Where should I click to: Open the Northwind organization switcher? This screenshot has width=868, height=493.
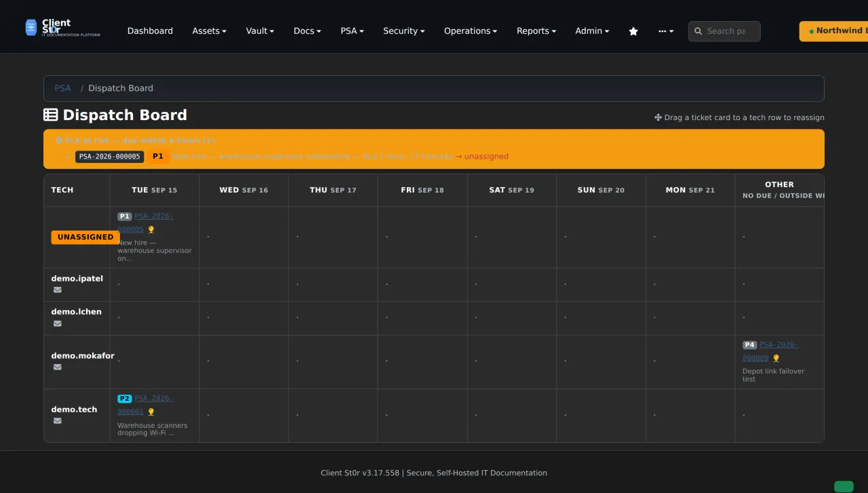(834, 31)
